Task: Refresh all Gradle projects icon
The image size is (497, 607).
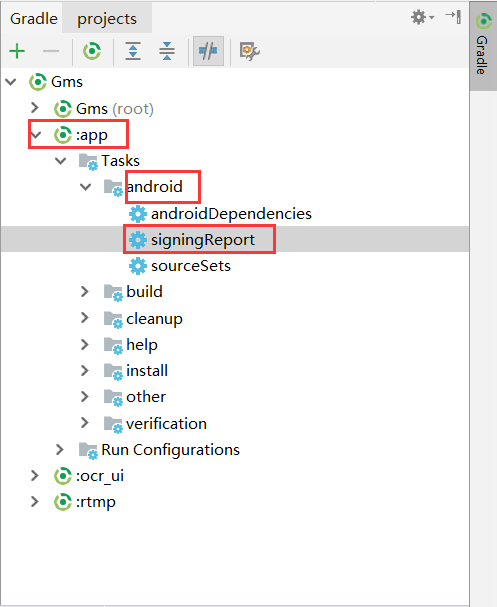Action: tap(92, 51)
